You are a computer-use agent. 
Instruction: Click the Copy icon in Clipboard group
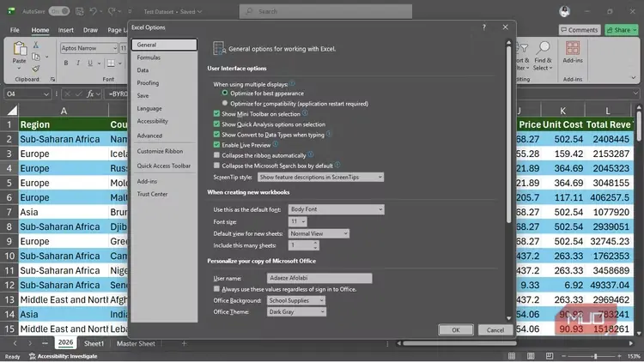(36, 57)
